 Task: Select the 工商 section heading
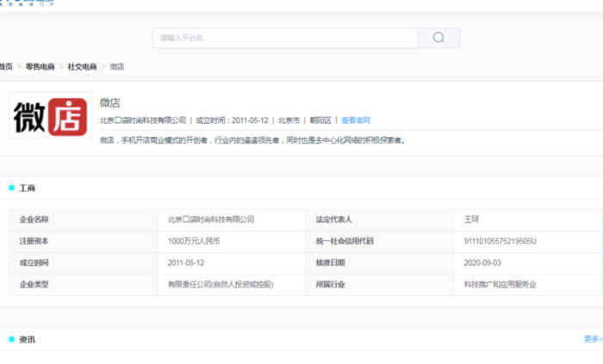(x=27, y=188)
